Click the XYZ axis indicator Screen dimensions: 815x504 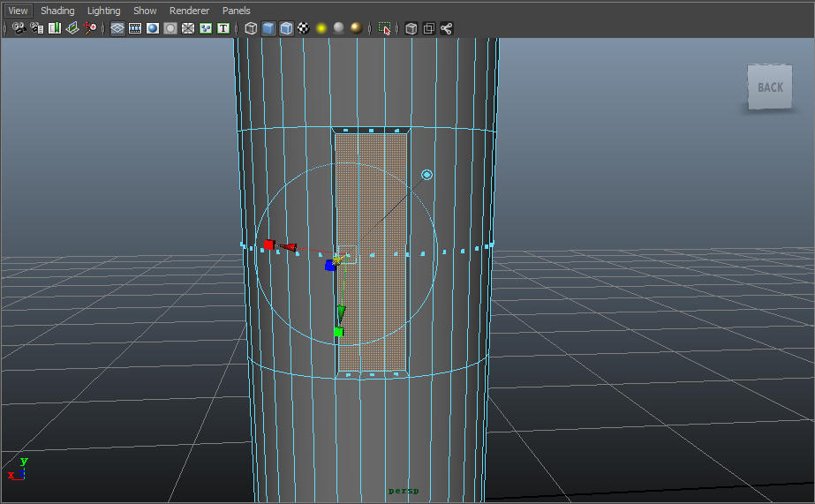pos(17,470)
